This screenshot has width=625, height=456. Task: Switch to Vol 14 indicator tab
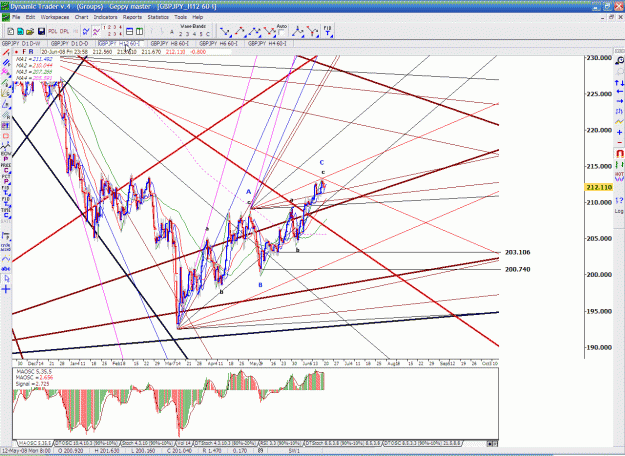[x=184, y=443]
